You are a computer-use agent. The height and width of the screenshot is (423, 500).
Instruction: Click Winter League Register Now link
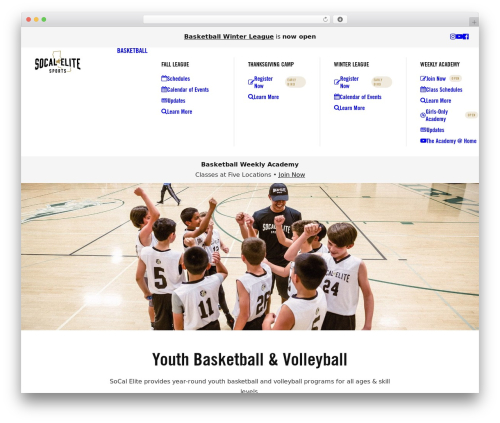(349, 82)
